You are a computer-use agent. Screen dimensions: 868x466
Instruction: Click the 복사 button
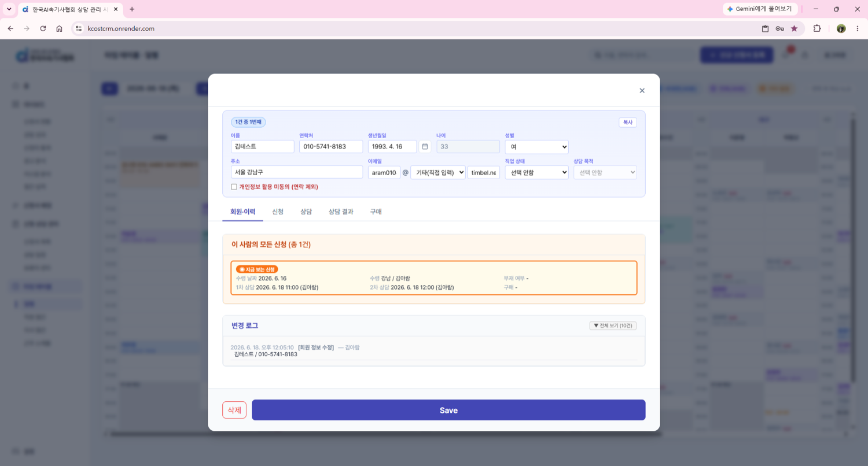coord(628,123)
